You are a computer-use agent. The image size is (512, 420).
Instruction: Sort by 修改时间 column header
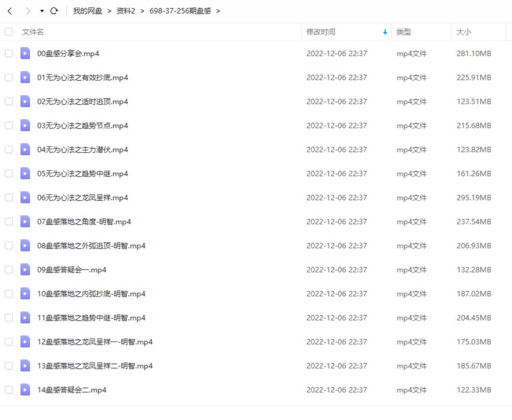point(321,32)
